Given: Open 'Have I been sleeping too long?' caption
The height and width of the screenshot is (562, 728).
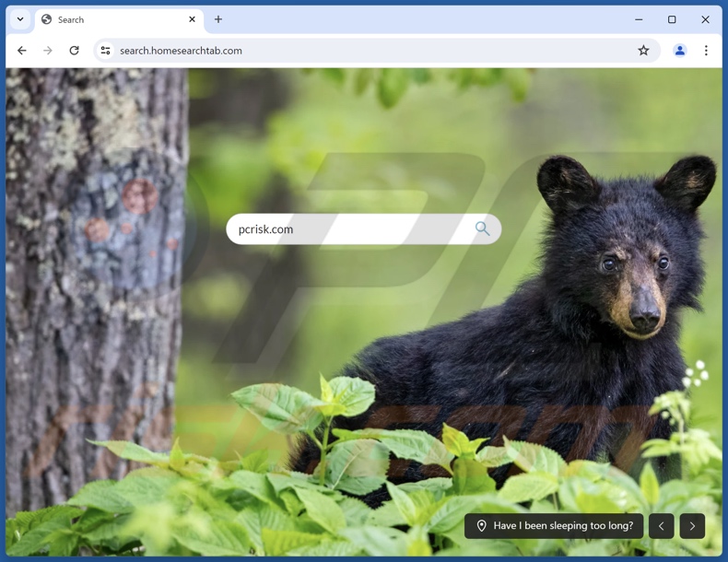Looking at the screenshot, I should pyautogui.click(x=554, y=526).
